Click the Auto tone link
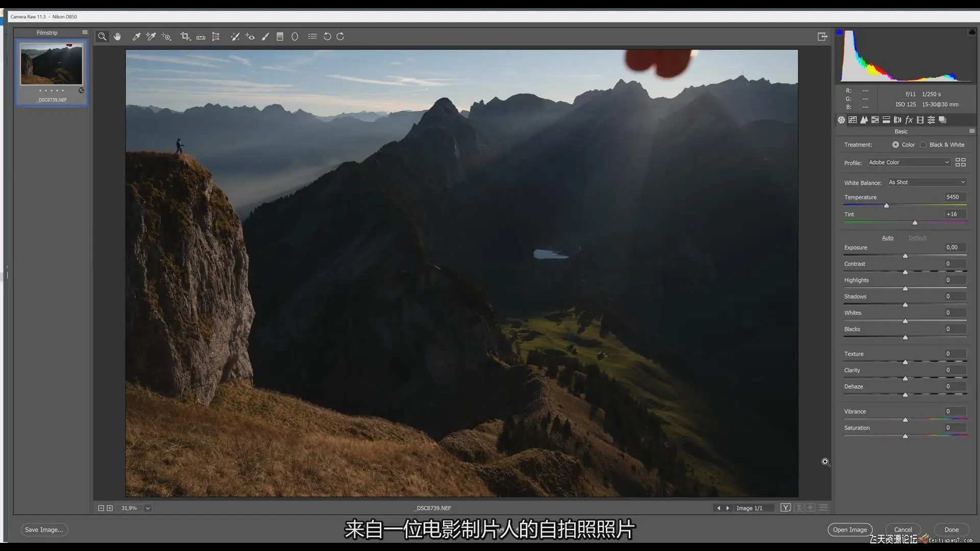Viewport: 980px width, 551px height. point(888,238)
